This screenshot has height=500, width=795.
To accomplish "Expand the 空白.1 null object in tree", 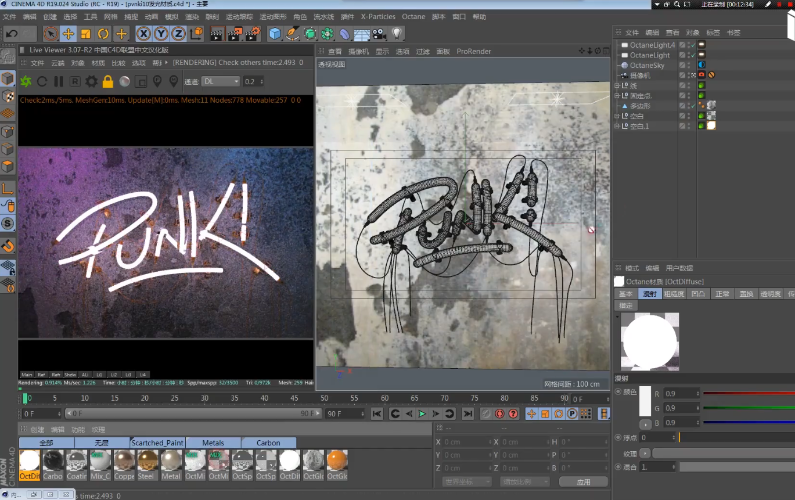I will (617, 126).
